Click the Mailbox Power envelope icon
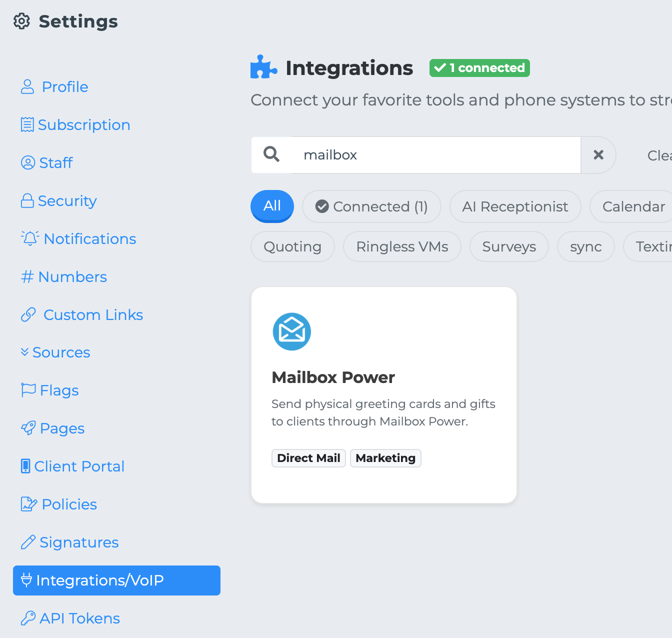 coord(292,331)
